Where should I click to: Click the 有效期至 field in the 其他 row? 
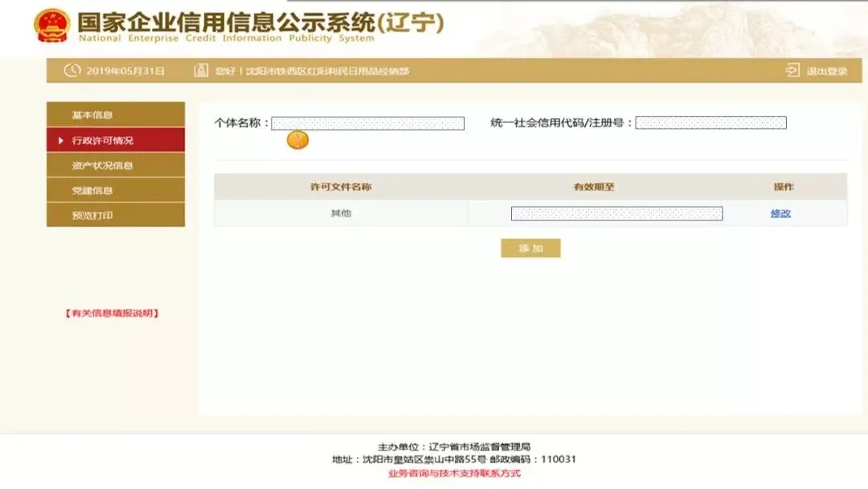616,213
